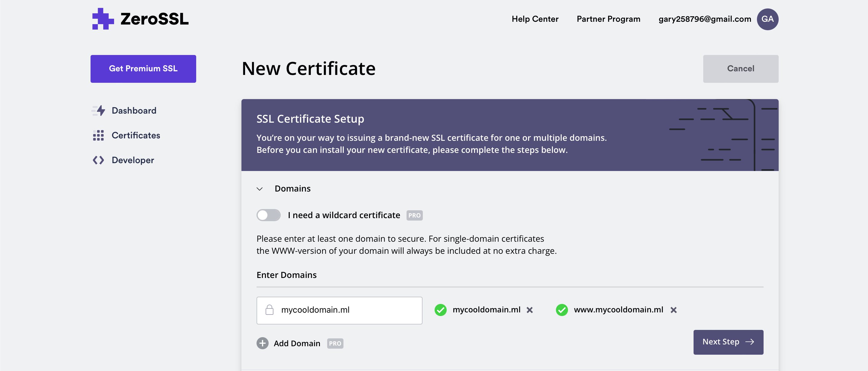Click the green check beside www.mycooldomain.ml

562,310
